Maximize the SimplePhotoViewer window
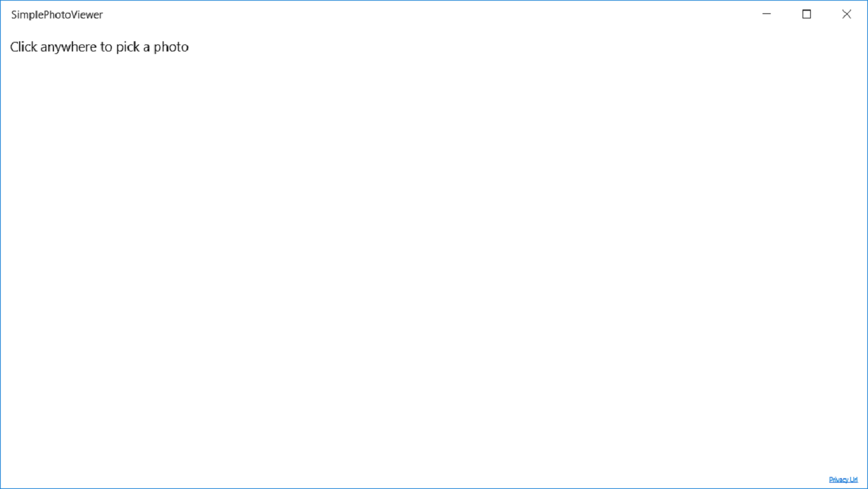 pos(806,14)
